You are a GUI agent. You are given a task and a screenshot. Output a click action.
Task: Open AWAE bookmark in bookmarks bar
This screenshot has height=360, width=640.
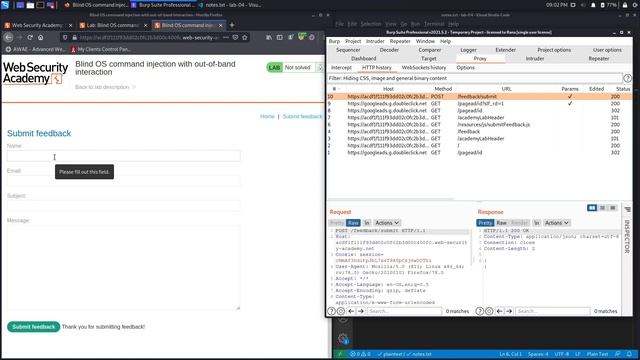tap(36, 49)
